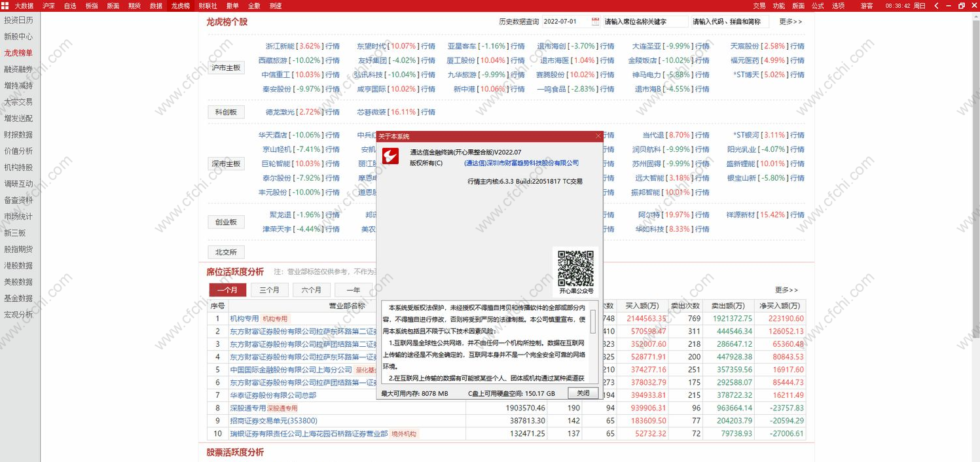Open the grid menu icon at top-left
Screen dimensions: 980x462
click(5, 5)
